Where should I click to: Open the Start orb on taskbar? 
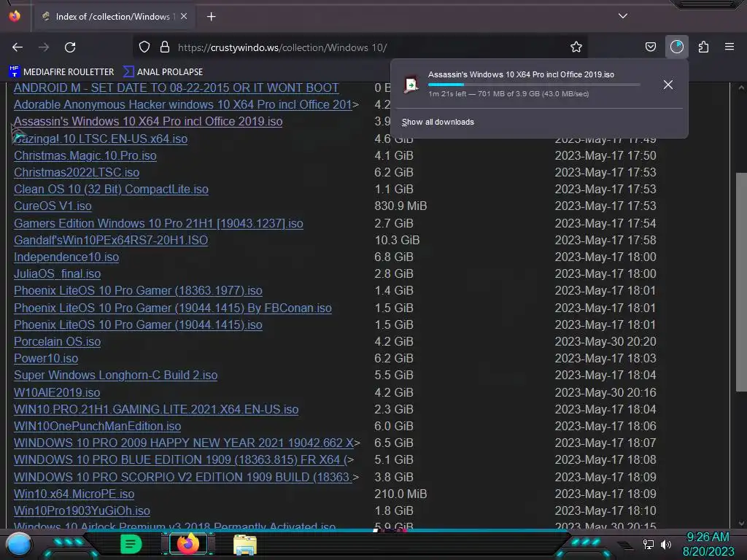[x=18, y=544]
